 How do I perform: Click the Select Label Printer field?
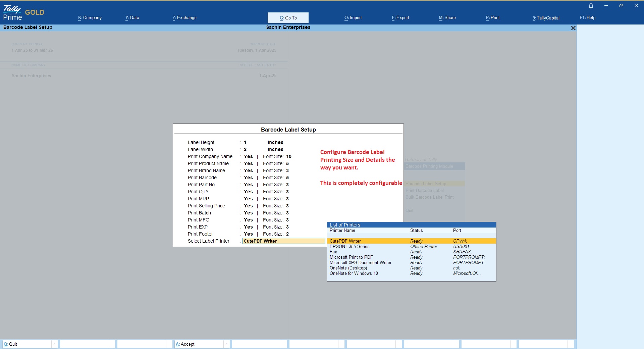pyautogui.click(x=283, y=241)
